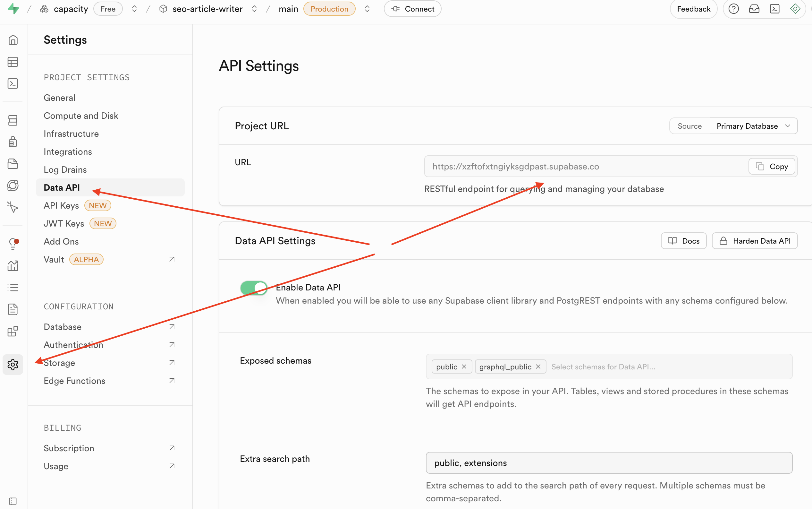Remove the public schema tag
This screenshot has height=509, width=812.
tap(464, 367)
